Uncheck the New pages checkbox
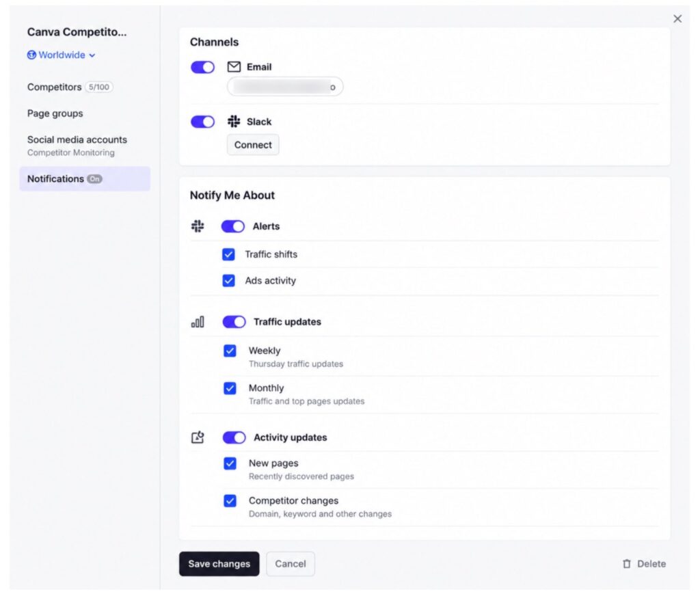The height and width of the screenshot is (596, 700). click(x=230, y=463)
